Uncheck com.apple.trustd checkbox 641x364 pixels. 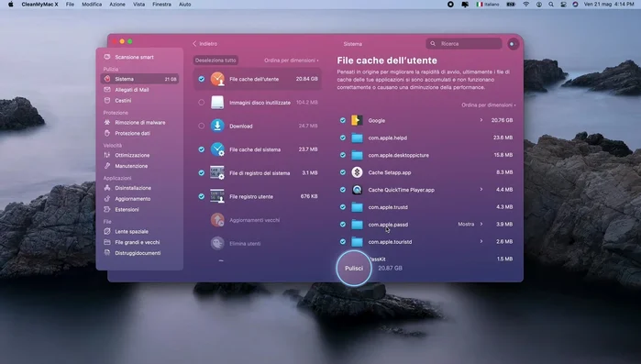click(343, 207)
